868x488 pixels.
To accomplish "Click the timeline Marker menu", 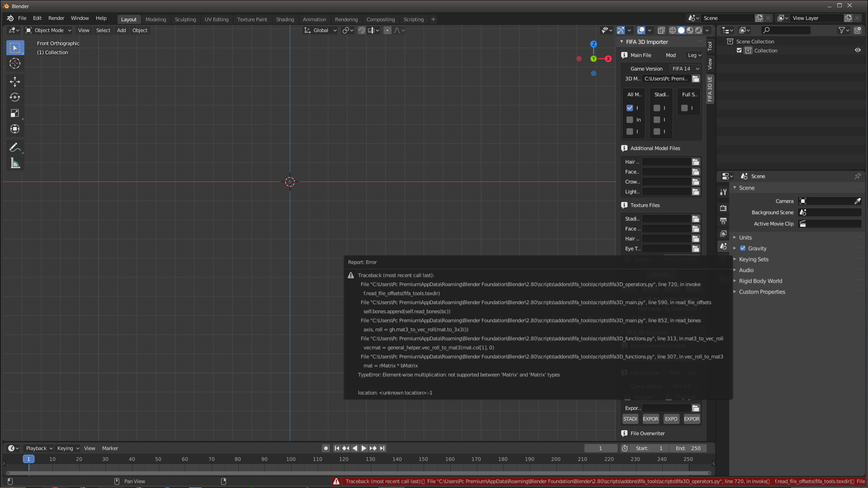I will pos(110,448).
